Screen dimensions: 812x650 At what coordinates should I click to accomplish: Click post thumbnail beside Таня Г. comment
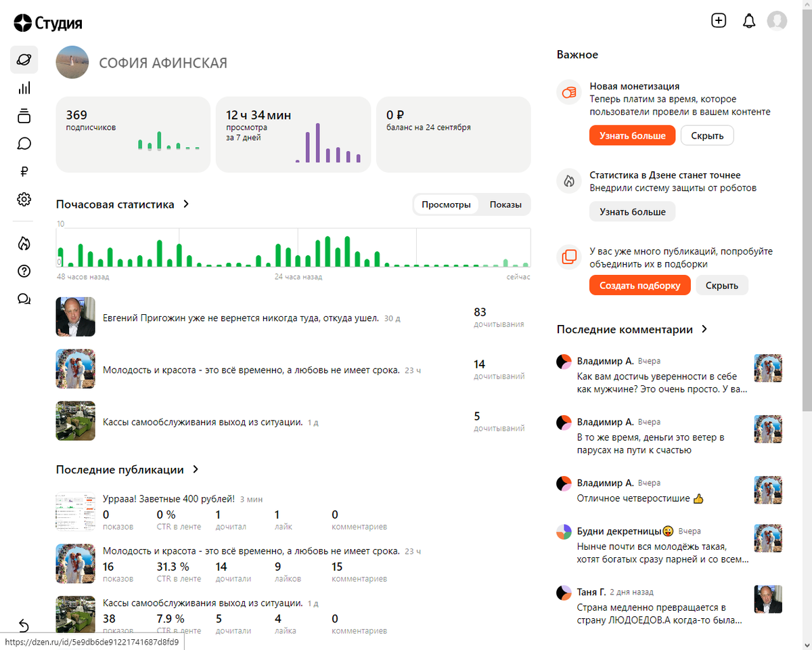[768, 599]
